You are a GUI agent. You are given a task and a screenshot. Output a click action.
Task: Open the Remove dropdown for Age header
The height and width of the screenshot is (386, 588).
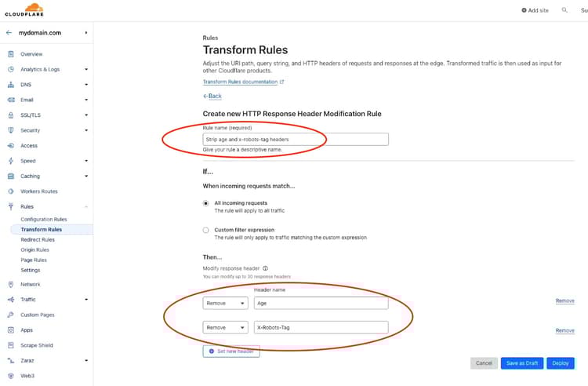(226, 302)
